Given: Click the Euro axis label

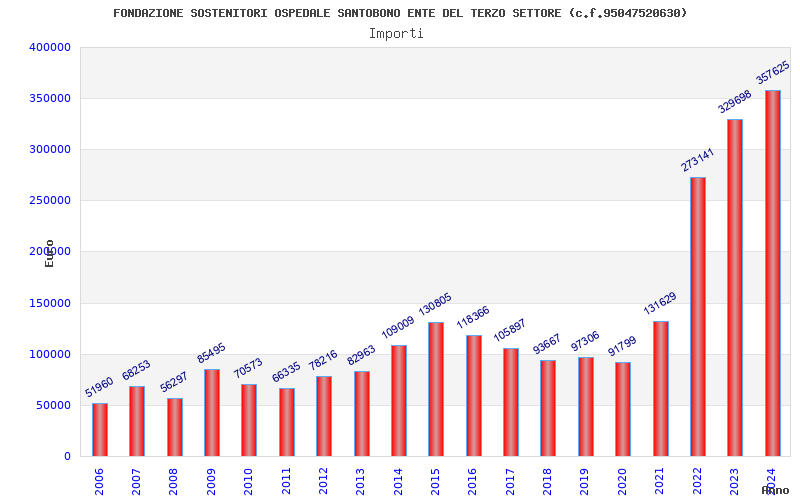Looking at the screenshot, I should [49, 253].
